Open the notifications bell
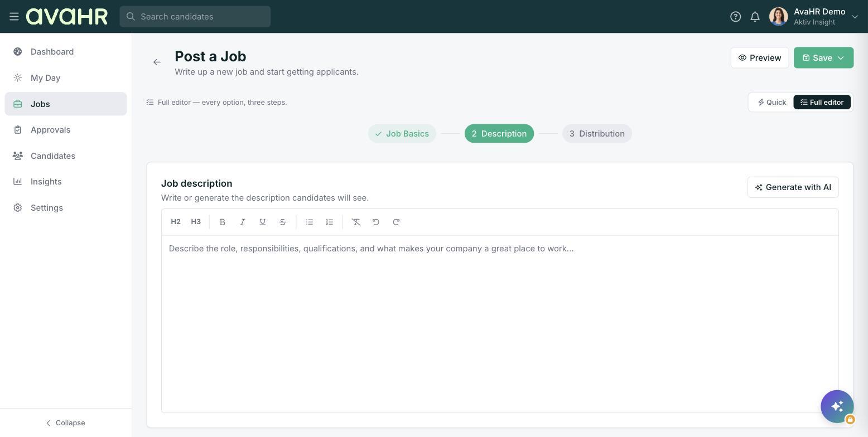The image size is (868, 437). 755,17
